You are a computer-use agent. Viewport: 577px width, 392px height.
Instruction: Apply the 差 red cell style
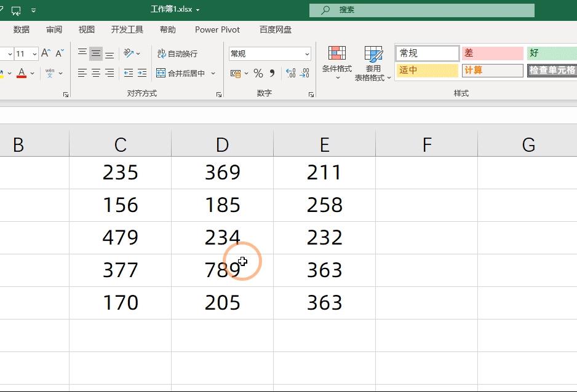[492, 53]
